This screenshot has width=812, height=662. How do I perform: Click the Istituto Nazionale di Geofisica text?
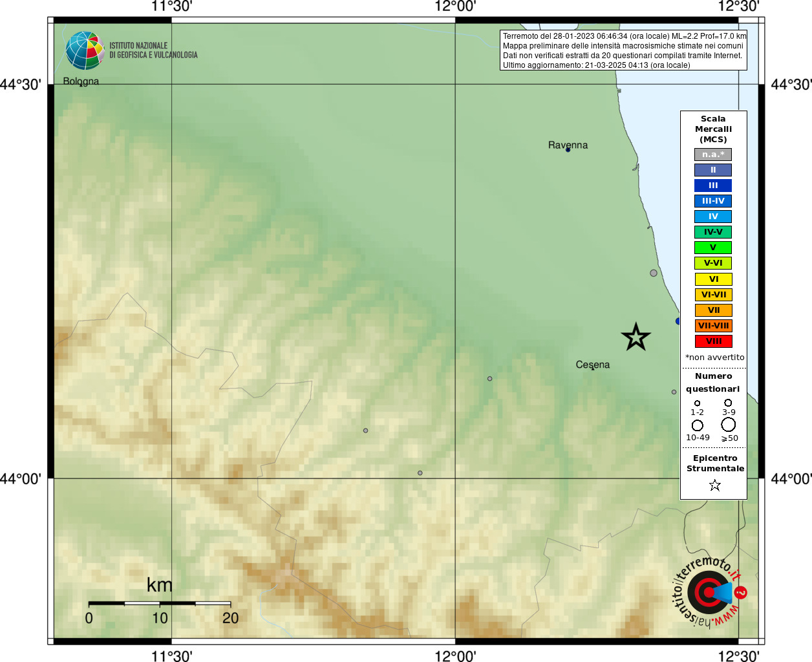click(153, 50)
